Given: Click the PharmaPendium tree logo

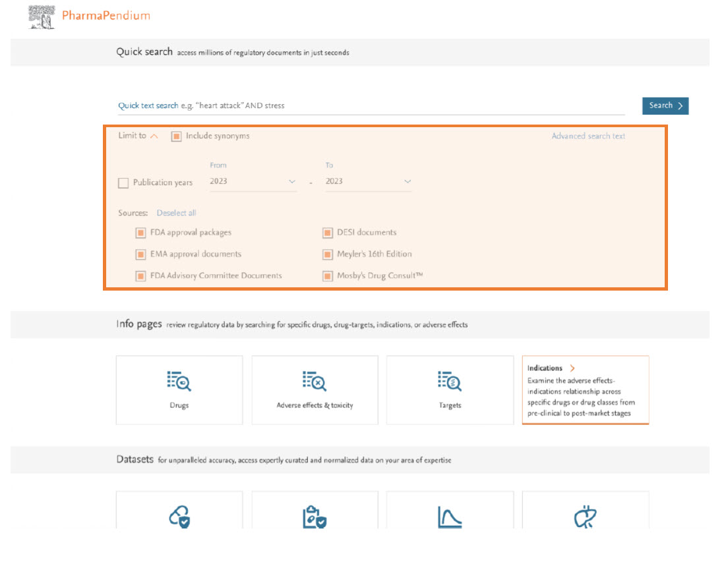Looking at the screenshot, I should tap(42, 16).
